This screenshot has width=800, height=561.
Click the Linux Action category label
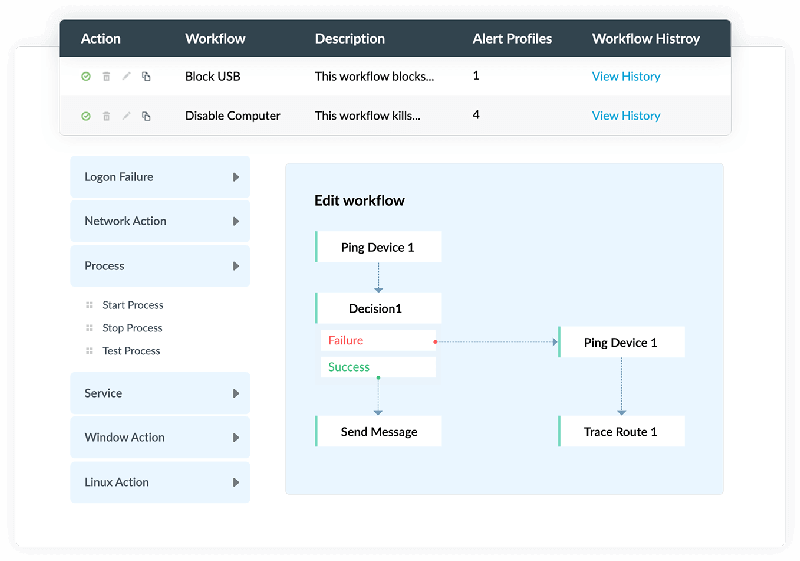[116, 482]
